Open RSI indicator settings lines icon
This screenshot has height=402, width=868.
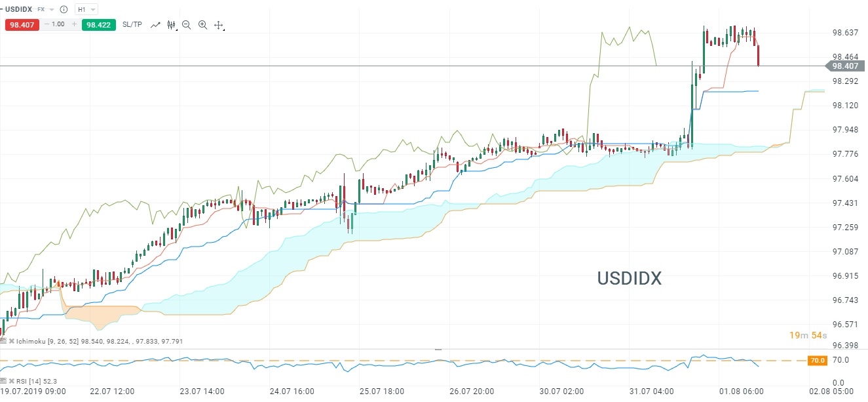(x=4, y=381)
